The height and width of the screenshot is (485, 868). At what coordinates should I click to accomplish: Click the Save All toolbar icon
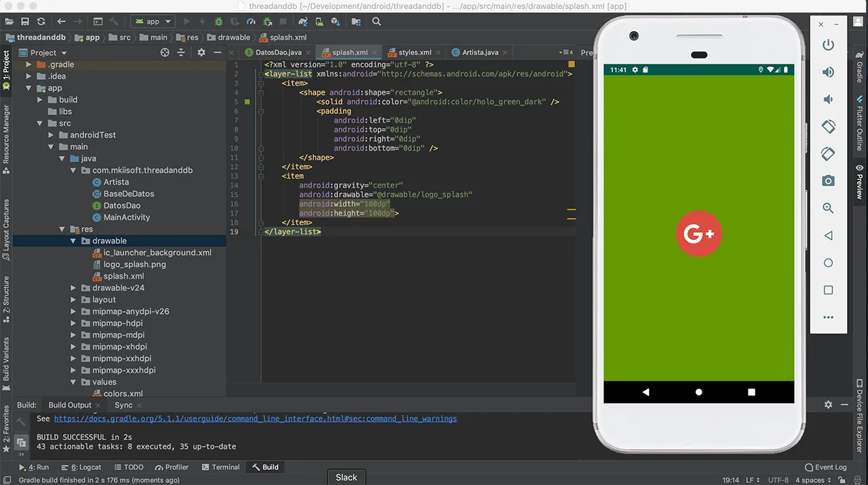click(x=25, y=22)
